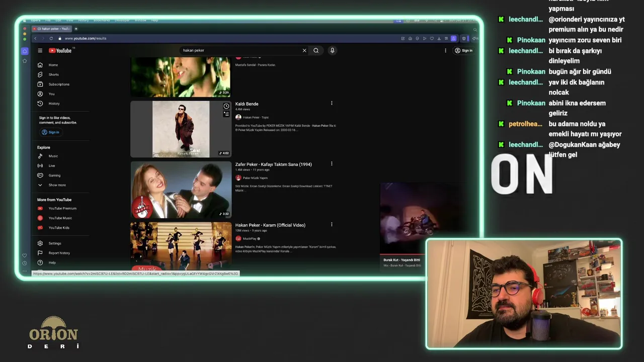Go back with the browser back arrow
The image size is (644, 362).
pos(35,38)
